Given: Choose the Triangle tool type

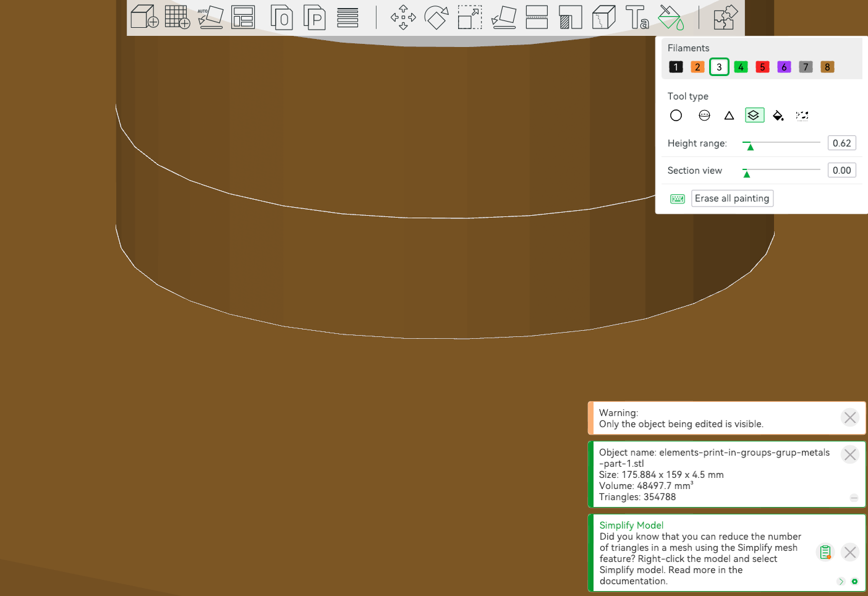Looking at the screenshot, I should tap(729, 116).
